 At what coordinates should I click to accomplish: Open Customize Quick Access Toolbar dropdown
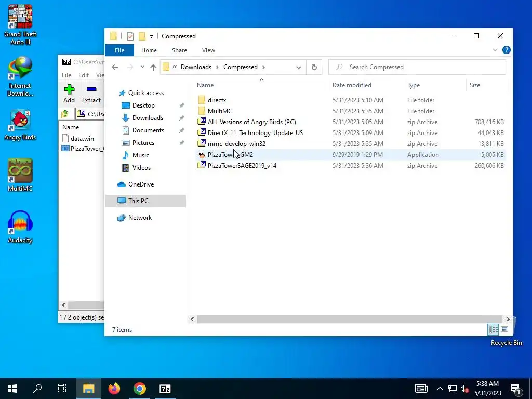(x=151, y=37)
